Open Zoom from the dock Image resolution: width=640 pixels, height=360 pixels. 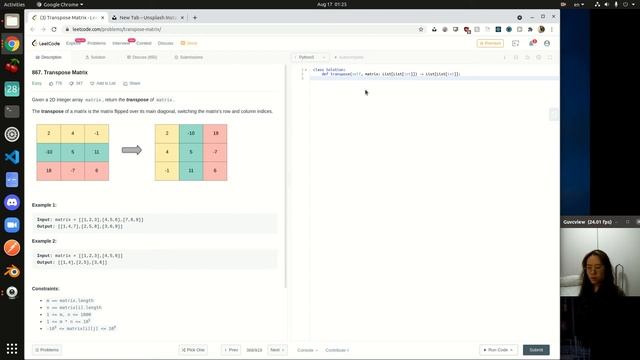(12, 225)
